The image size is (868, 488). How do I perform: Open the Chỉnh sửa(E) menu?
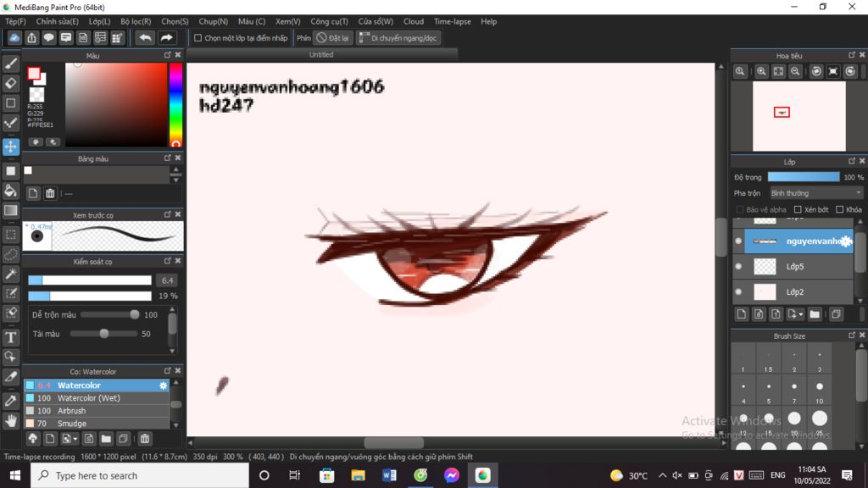(58, 21)
